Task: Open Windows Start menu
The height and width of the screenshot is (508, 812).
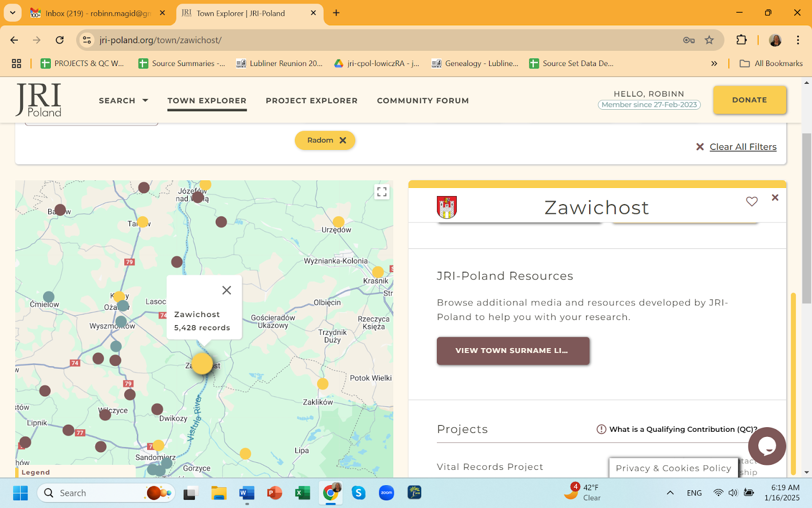Action: pos(20,493)
